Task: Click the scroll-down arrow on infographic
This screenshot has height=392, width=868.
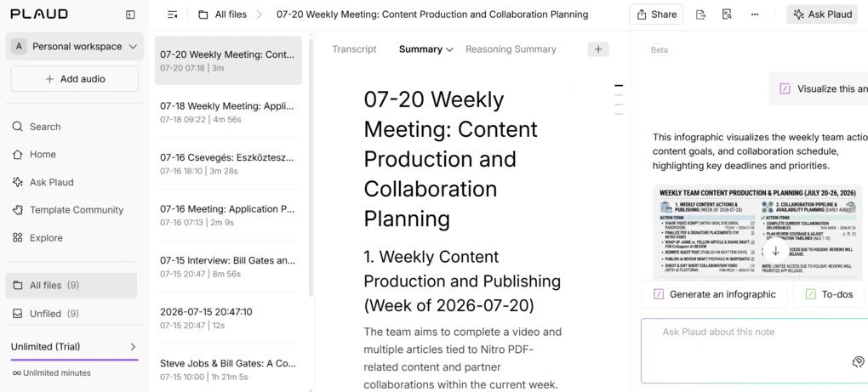Action: pos(775,251)
